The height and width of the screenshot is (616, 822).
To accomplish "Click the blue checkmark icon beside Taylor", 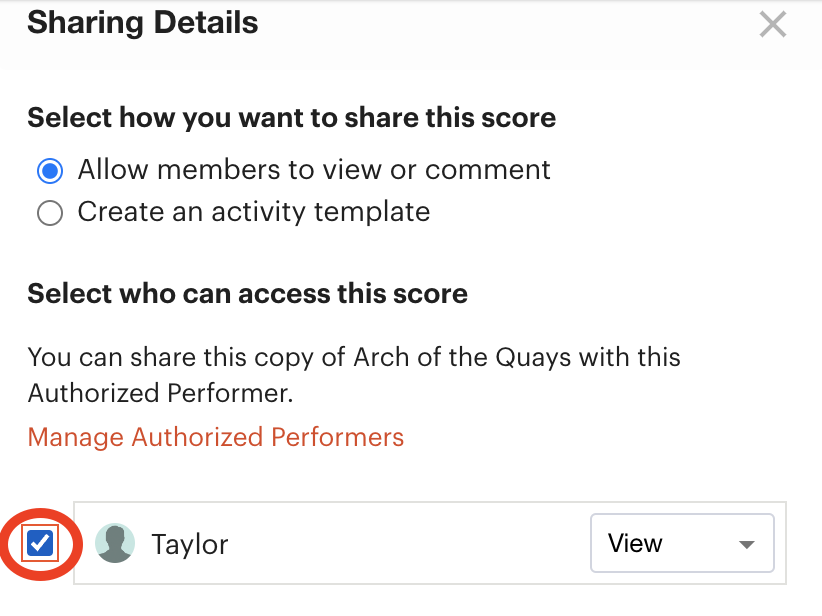I will [40, 543].
